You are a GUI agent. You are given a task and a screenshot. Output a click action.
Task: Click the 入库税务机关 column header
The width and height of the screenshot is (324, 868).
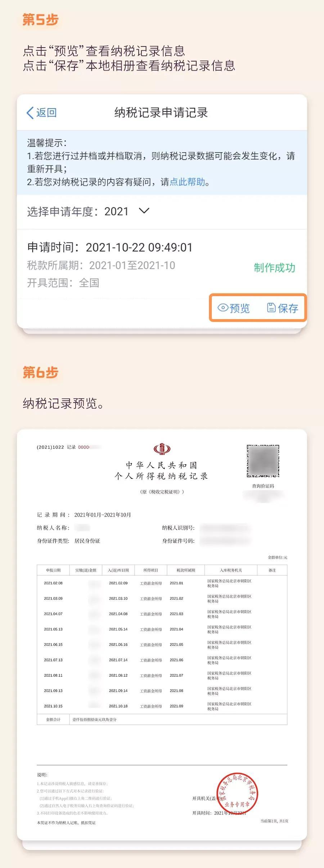[231, 570]
